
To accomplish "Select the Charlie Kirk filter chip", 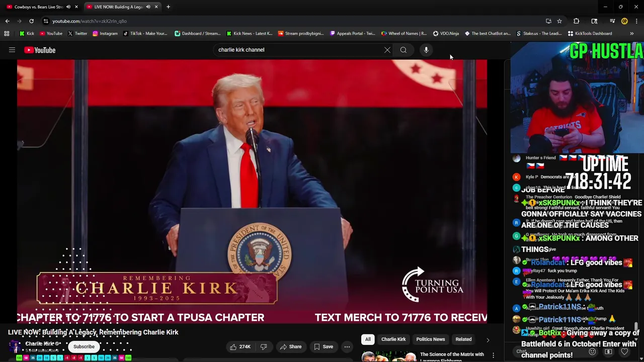I will (393, 339).
